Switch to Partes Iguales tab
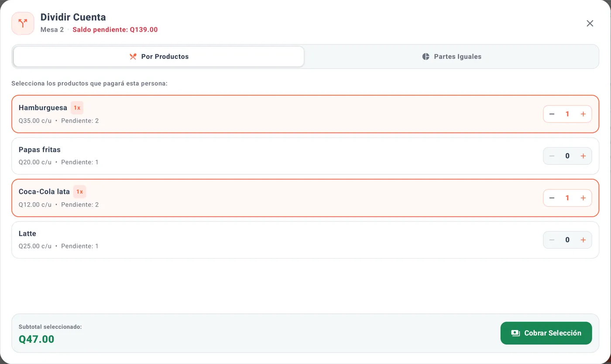Viewport: 611px width, 364px height. point(452,57)
